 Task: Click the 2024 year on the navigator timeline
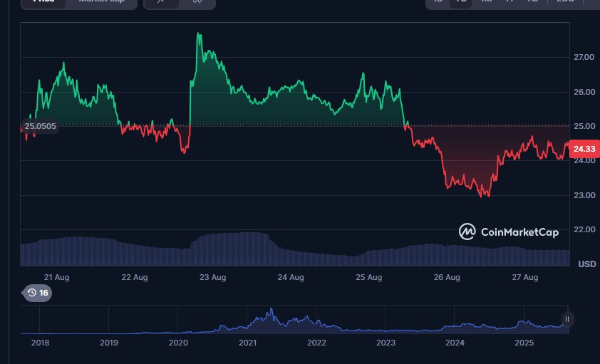(x=455, y=343)
